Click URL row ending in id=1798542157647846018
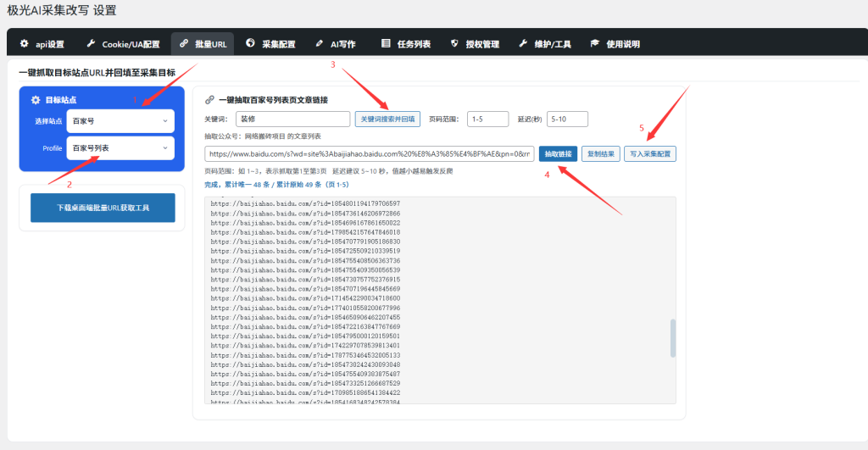 [x=305, y=232]
